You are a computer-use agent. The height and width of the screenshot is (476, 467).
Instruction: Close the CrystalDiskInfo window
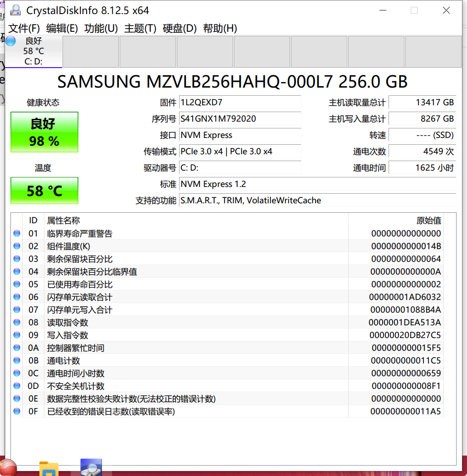pos(446,10)
